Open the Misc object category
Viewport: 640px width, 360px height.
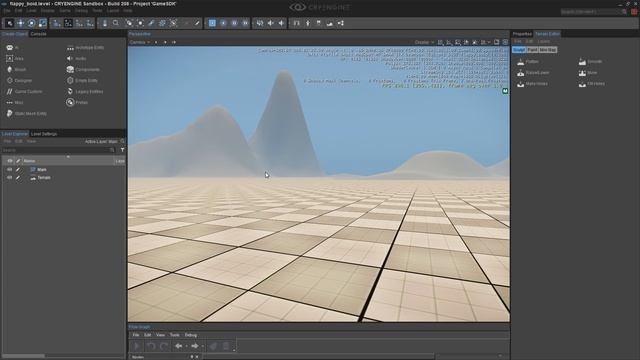(15, 103)
